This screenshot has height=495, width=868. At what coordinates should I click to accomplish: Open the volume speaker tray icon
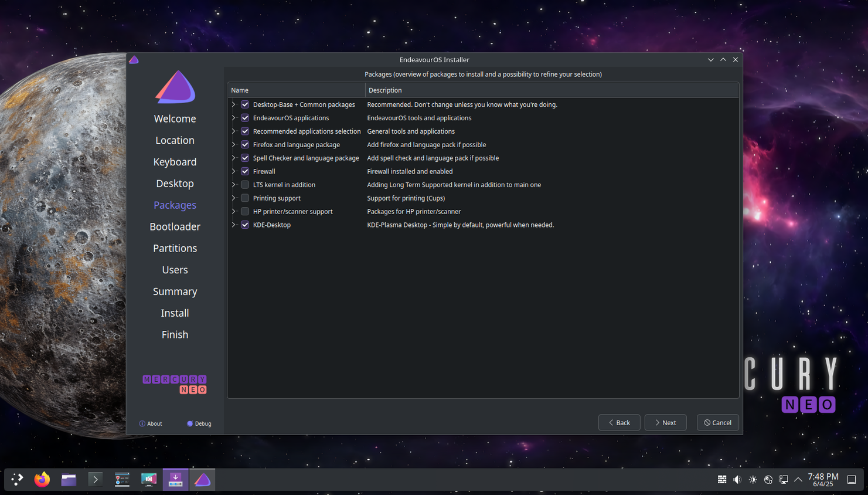coord(737,480)
